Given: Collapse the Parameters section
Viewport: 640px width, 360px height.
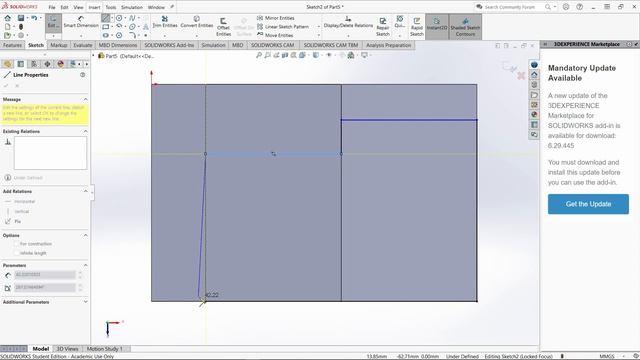Looking at the screenshot, I should click(x=85, y=265).
